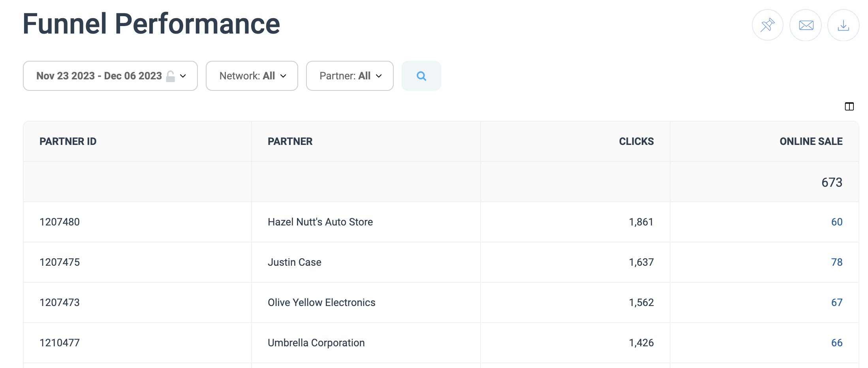Open the Nov 23 2023 - Dec 06 2023 date picker
The image size is (868, 368).
110,76
